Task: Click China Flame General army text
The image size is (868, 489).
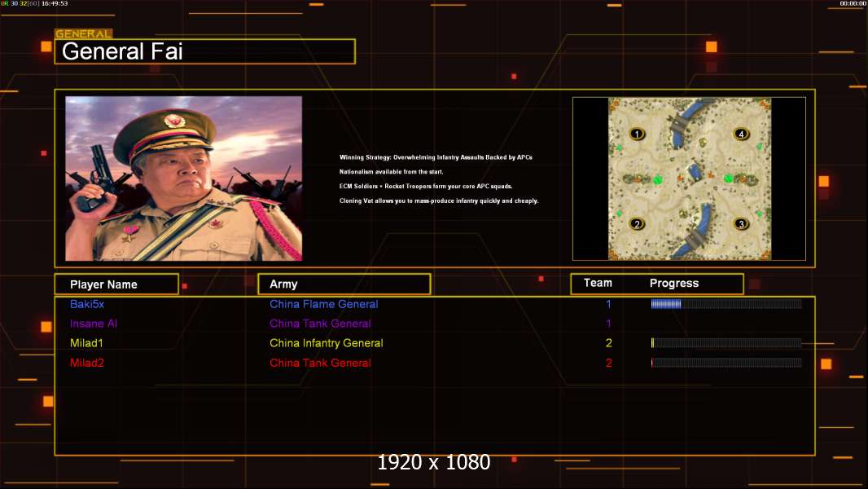Action: (x=324, y=304)
